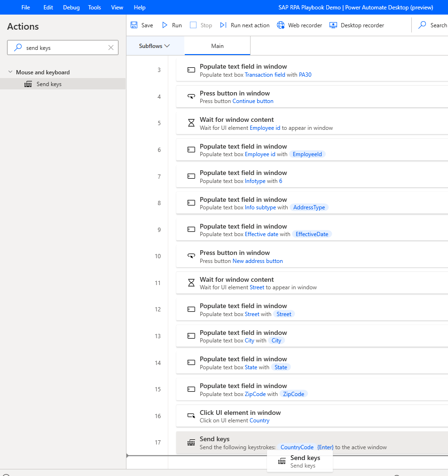
Task: Click the text field icon of step 13
Action: coord(191,336)
